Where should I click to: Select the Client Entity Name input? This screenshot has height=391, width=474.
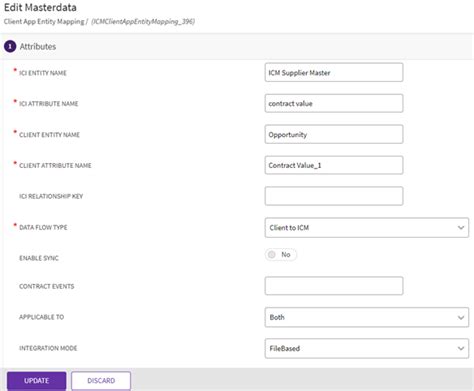click(x=334, y=134)
